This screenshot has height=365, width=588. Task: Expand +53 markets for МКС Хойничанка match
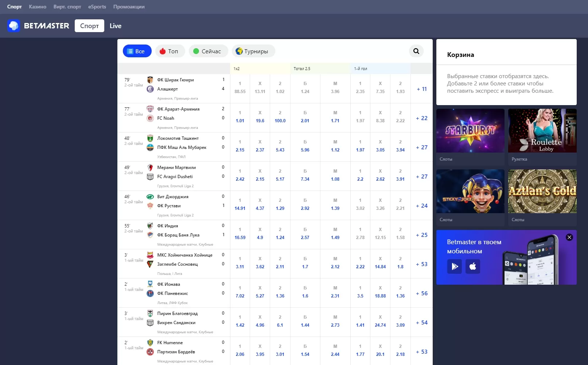coord(421,264)
